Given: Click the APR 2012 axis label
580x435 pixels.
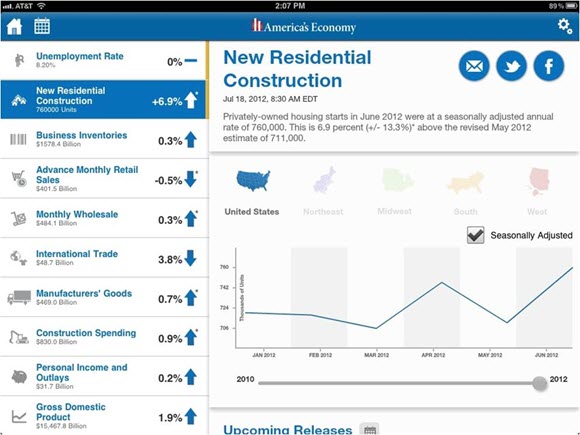Looking at the screenshot, I should click(x=433, y=355).
